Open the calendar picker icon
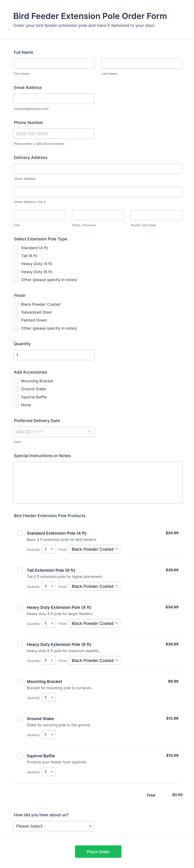Image resolution: width=194 pixels, height=868 pixels. 89,432
